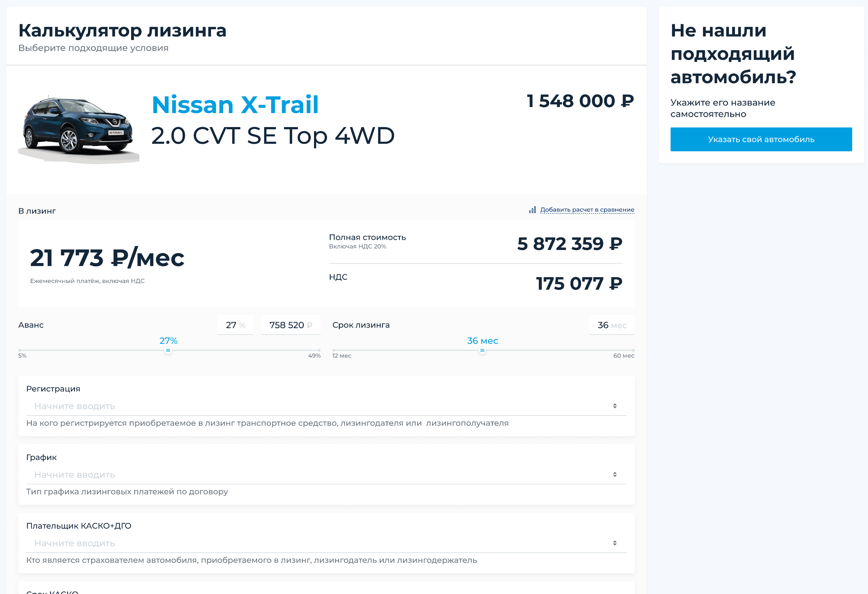This screenshot has height=594, width=868.
Task: Open the График dropdown arrow
Action: [615, 475]
